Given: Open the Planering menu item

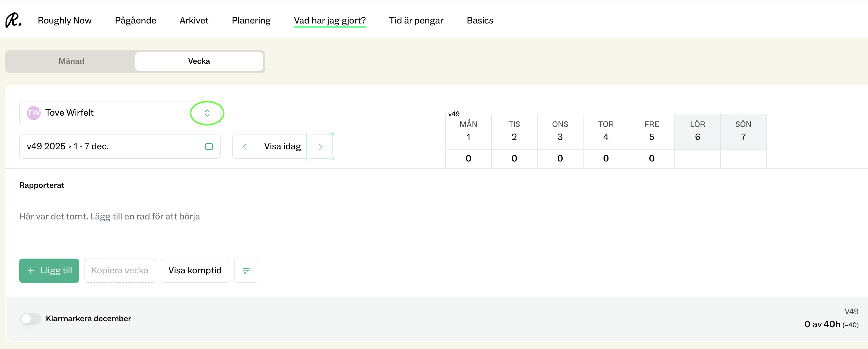Looking at the screenshot, I should pyautogui.click(x=251, y=21).
